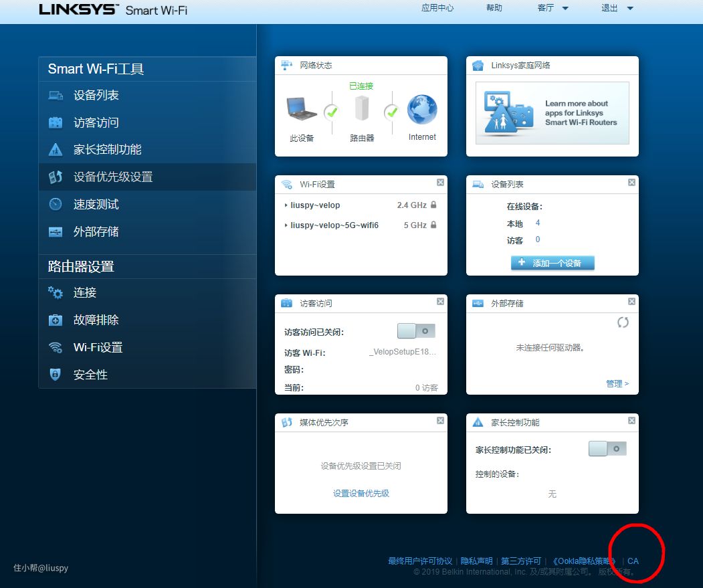The width and height of the screenshot is (703, 588).
Task: Click 帮助 in the top menu
Action: pos(494,8)
